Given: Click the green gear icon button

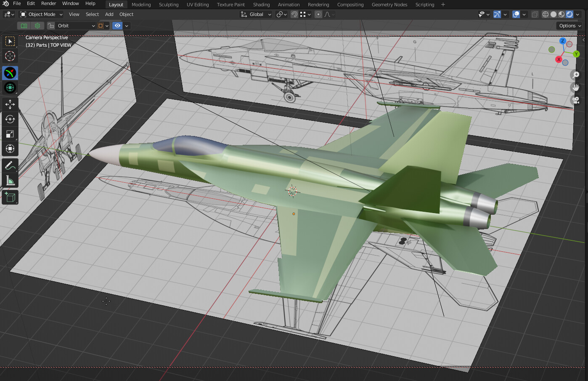Looking at the screenshot, I should (x=37, y=26).
